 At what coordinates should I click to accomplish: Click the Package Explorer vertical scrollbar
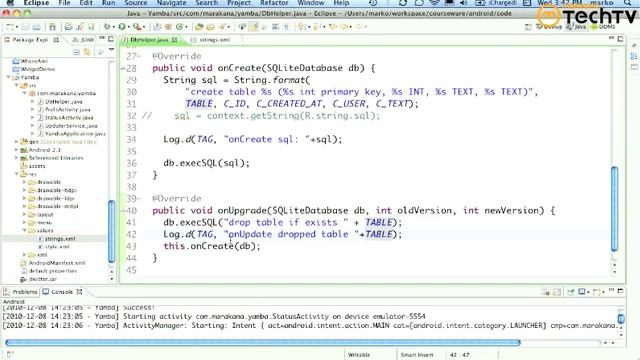point(111,231)
